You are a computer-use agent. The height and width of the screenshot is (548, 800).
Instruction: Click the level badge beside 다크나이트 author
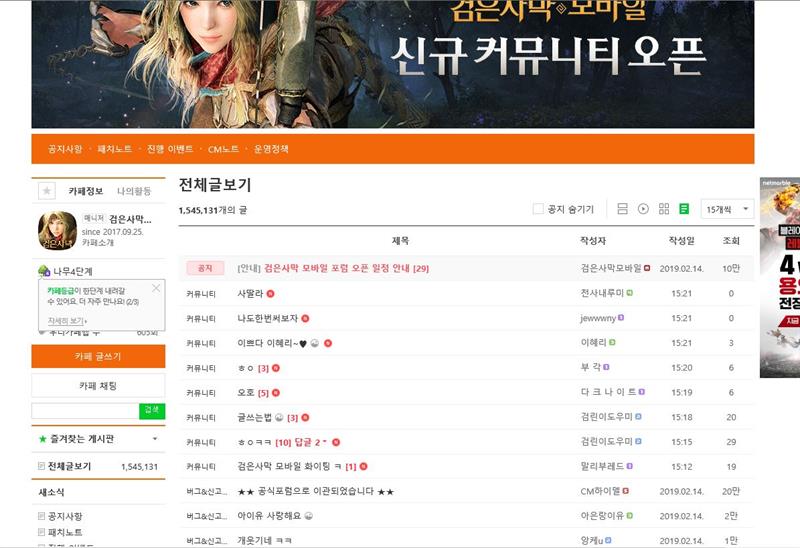642,392
